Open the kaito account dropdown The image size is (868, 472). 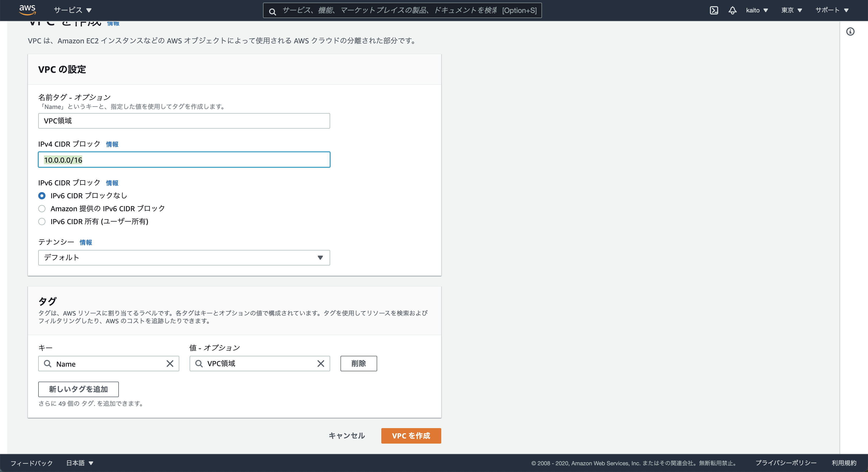756,10
